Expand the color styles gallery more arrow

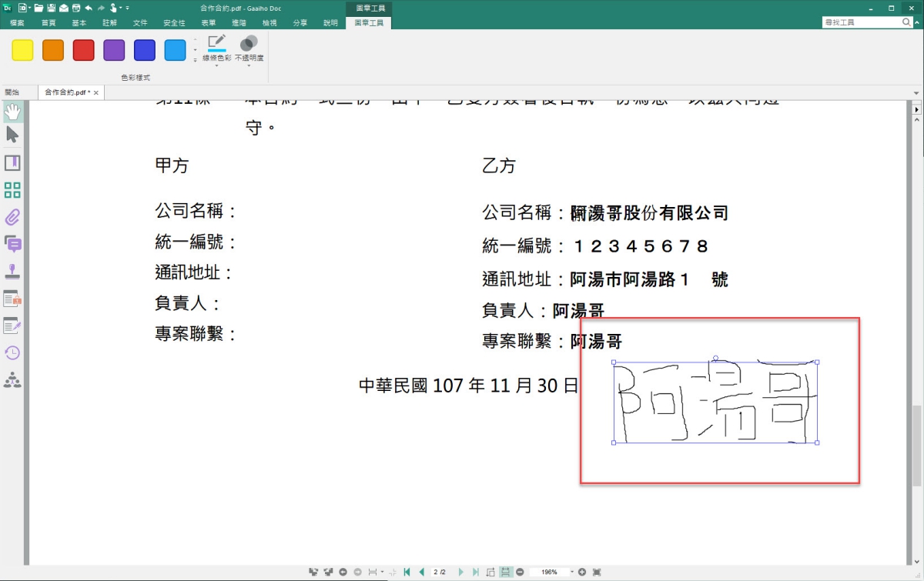coord(195,59)
